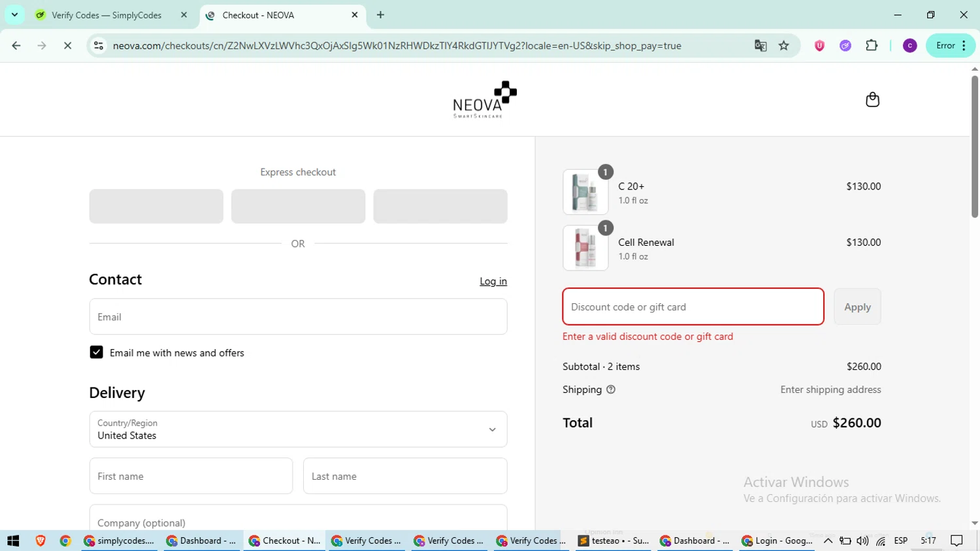Click the browser forward arrow

point(42,46)
